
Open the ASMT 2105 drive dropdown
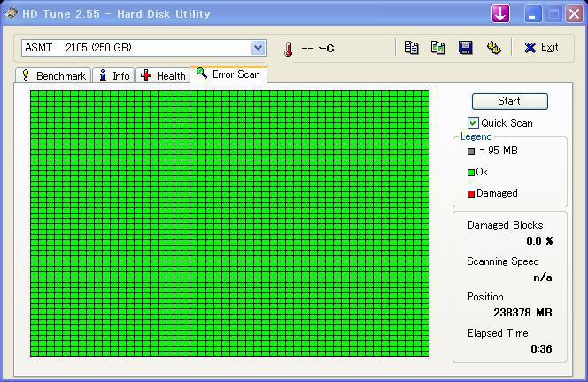pos(258,48)
